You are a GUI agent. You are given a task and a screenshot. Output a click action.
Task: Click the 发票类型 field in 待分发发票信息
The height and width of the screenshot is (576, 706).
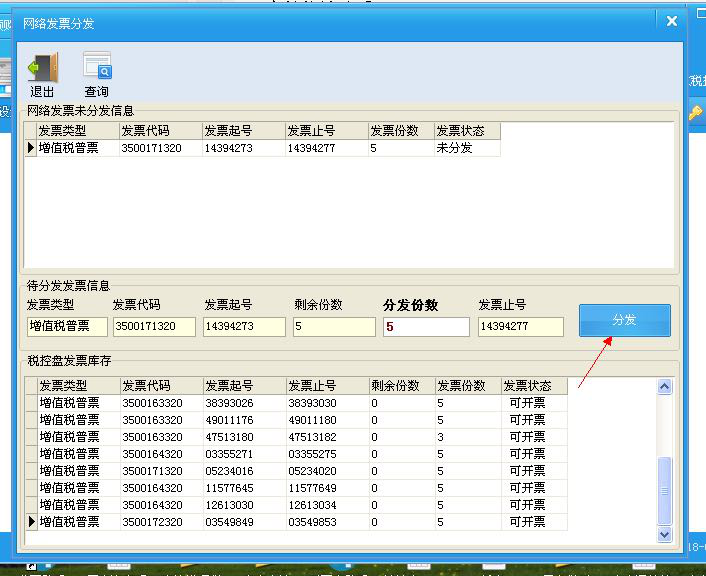66,327
